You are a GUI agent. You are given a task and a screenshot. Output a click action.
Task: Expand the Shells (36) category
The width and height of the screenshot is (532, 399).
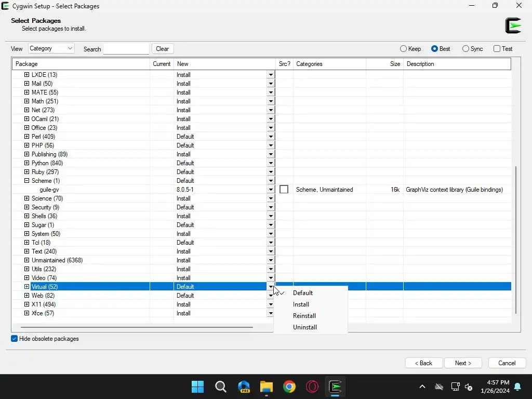(27, 216)
